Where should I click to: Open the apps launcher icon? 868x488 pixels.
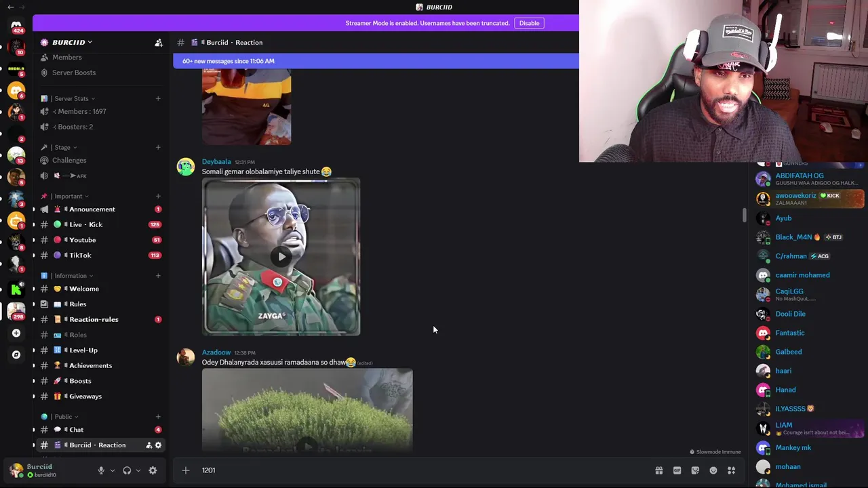pos(732,470)
